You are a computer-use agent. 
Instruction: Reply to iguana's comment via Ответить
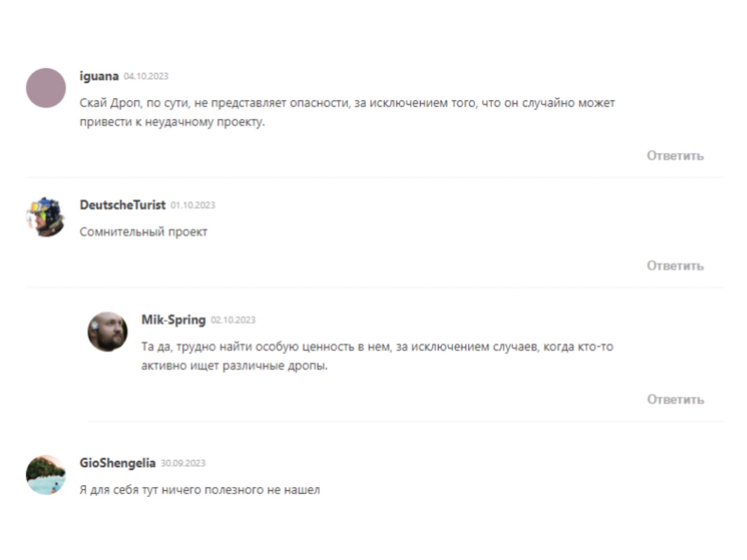(x=675, y=155)
